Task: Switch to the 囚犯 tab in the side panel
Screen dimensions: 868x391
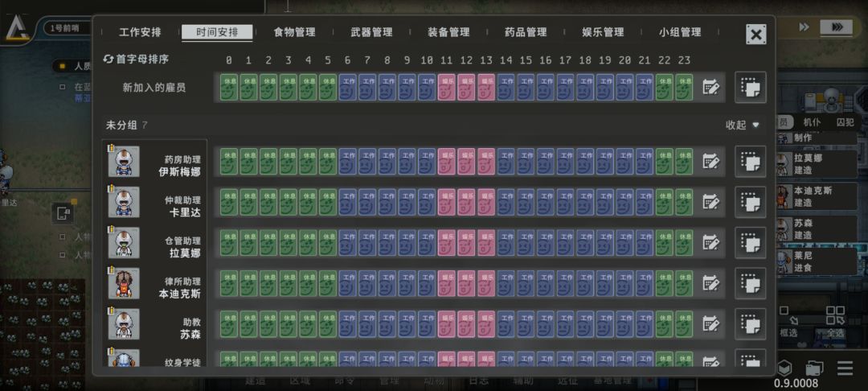Action: click(845, 122)
